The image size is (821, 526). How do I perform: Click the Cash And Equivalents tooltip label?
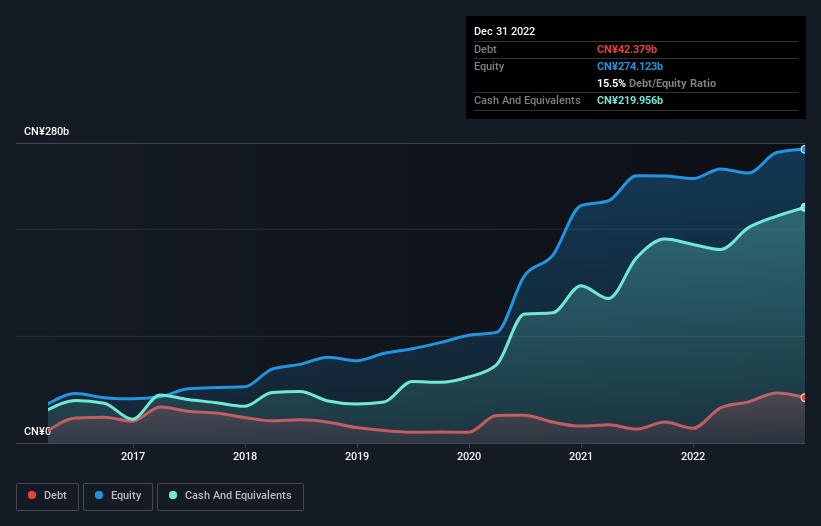527,100
